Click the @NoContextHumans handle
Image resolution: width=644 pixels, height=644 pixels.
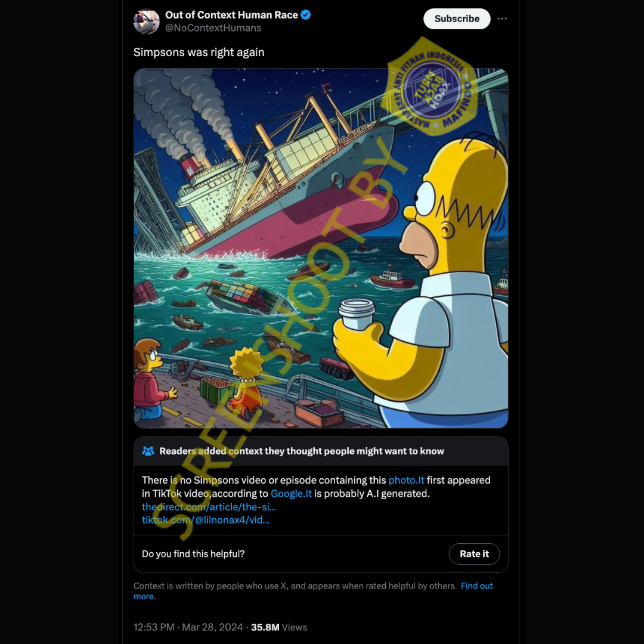(213, 28)
